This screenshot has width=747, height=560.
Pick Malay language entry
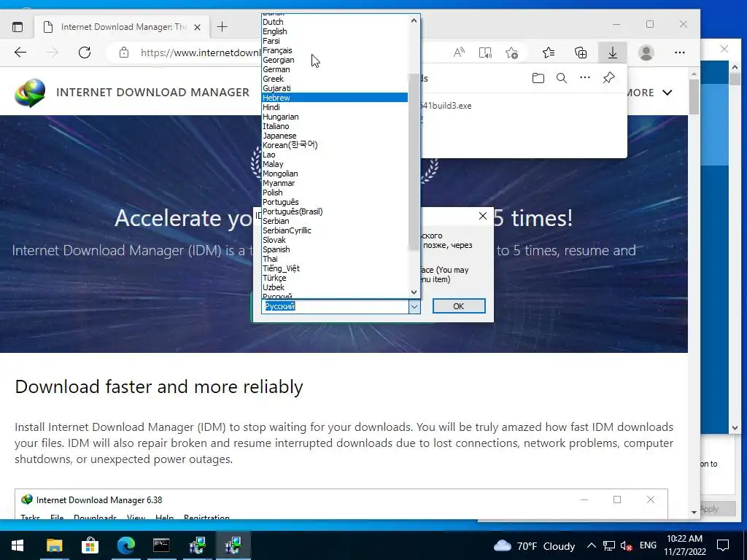[335, 164]
